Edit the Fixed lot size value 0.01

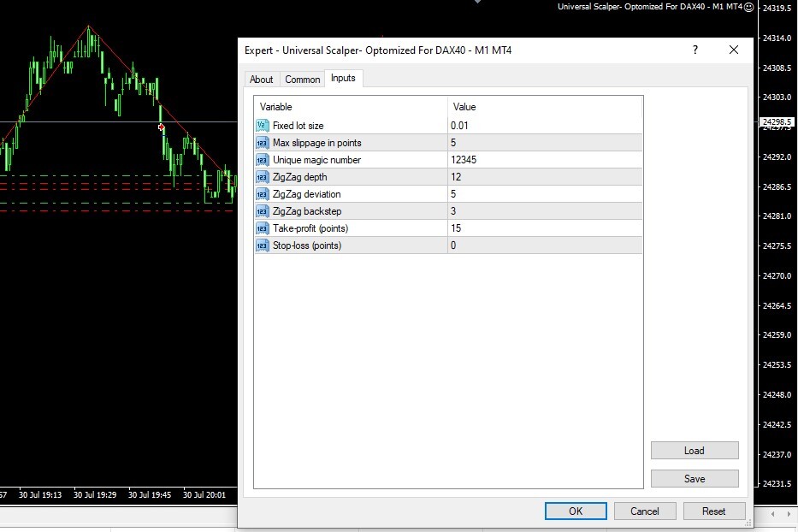click(x=545, y=126)
